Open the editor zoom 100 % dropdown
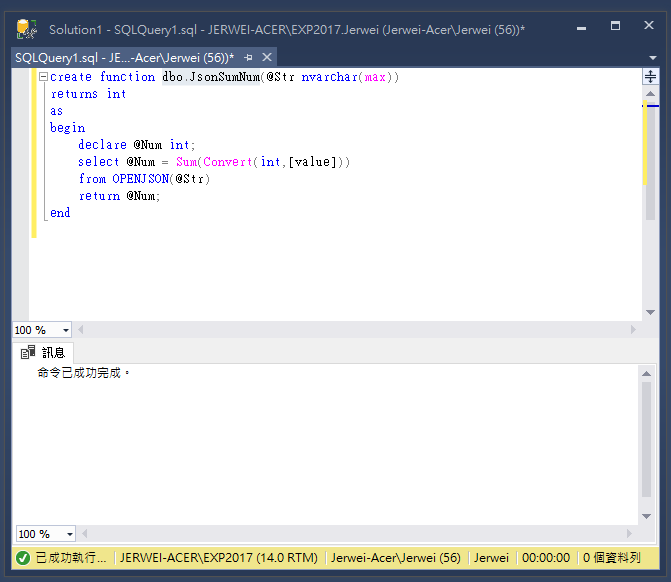The width and height of the screenshot is (671, 582). coord(65,330)
